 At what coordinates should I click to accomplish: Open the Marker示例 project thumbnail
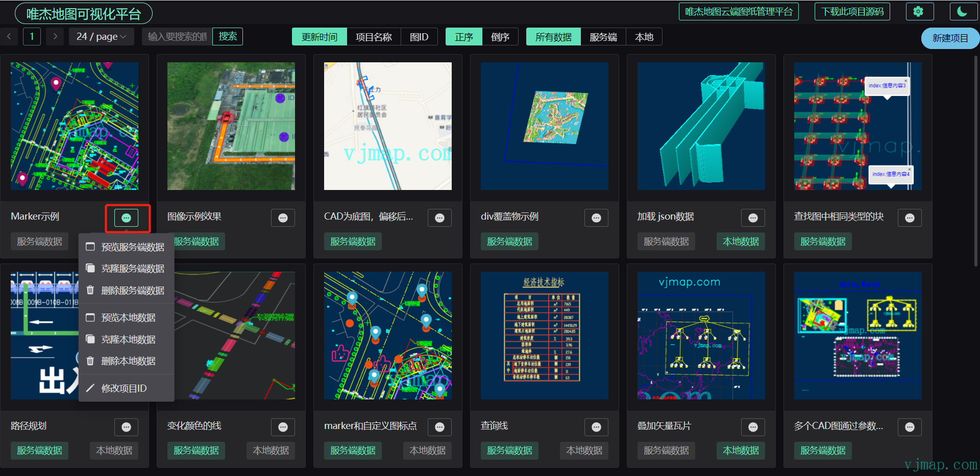(x=75, y=126)
